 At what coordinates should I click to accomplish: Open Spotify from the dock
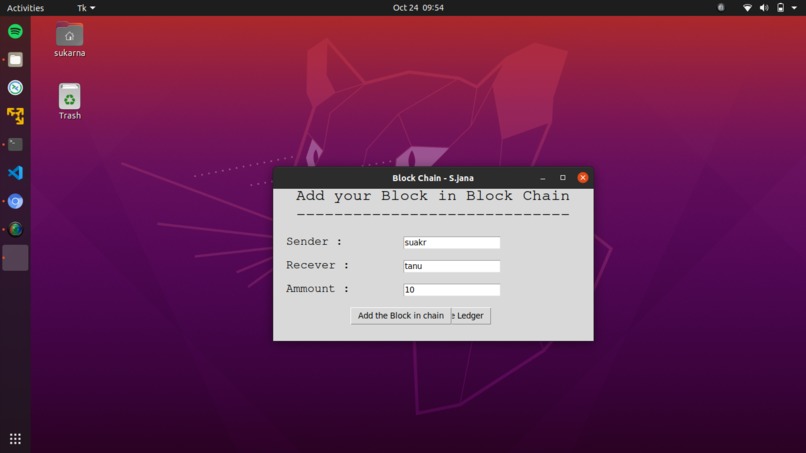tap(15, 31)
